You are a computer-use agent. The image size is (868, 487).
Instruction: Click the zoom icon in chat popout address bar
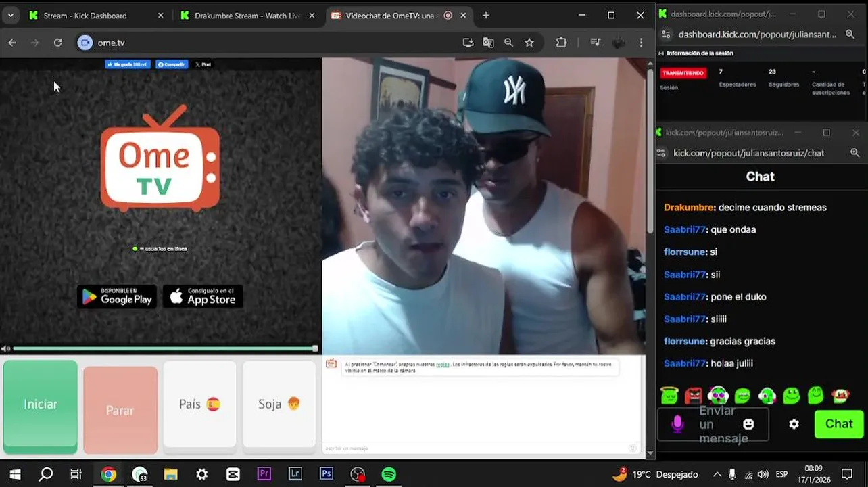pos(855,153)
